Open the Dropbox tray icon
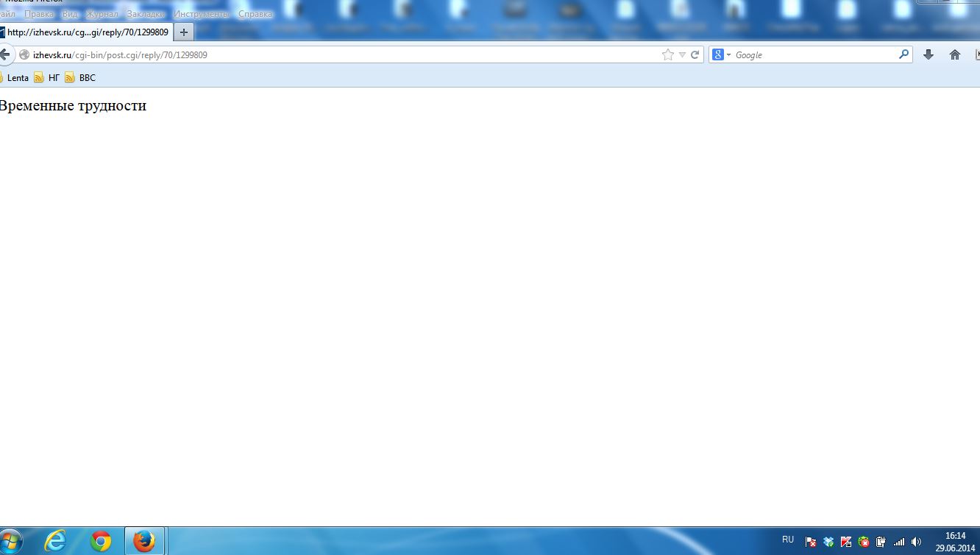The width and height of the screenshot is (980, 555). tap(828, 542)
